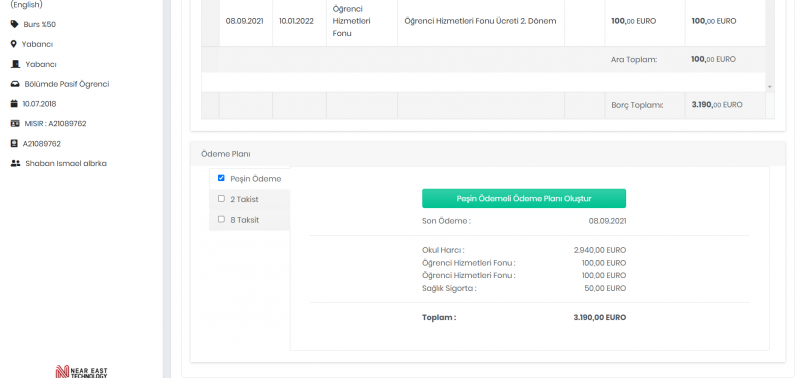The width and height of the screenshot is (800, 378).
Task: Click Peşin Ödemeli Ödeme Planı Oluştur button
Action: [x=523, y=198]
